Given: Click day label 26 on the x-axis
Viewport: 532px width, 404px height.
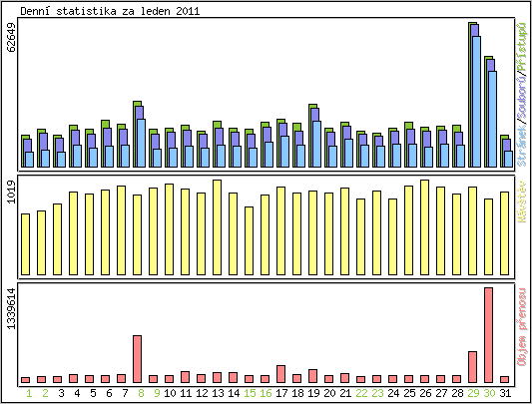Looking at the screenshot, I should [425, 393].
